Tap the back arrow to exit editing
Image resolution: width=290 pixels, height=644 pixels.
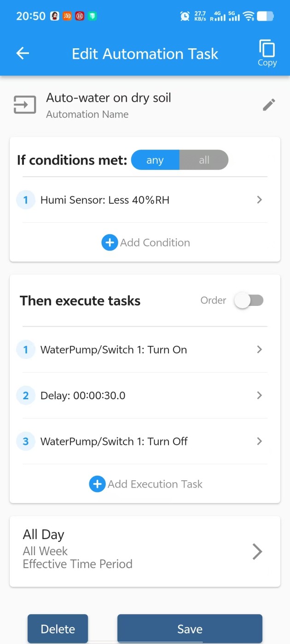(22, 53)
